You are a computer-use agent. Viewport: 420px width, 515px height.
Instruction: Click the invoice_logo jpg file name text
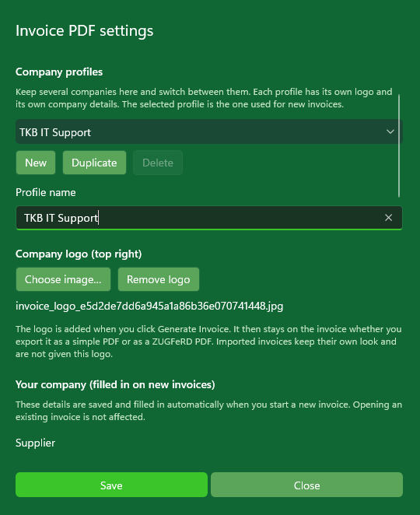(x=149, y=306)
